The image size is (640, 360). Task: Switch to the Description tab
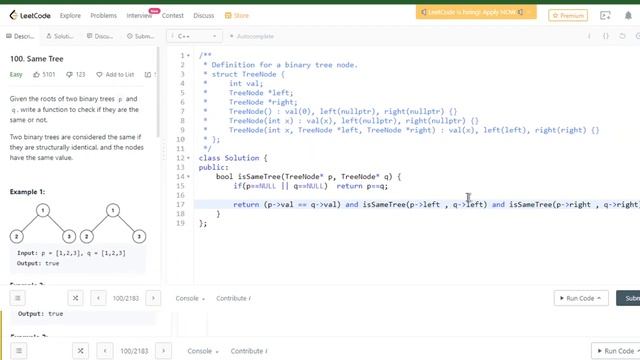click(x=20, y=36)
